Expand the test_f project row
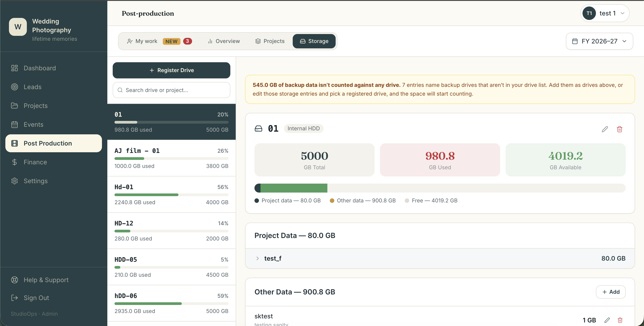The width and height of the screenshot is (644, 326). pos(440,258)
